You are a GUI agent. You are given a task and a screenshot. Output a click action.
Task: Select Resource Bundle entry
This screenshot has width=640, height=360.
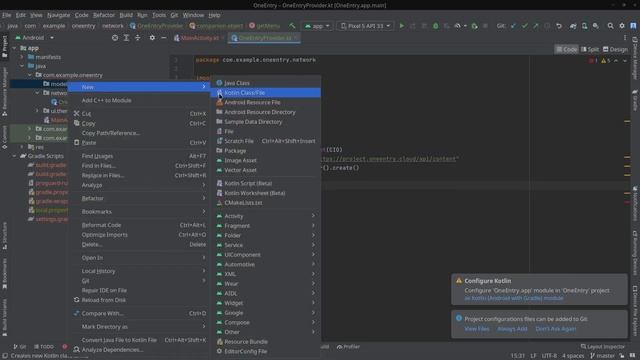(x=265, y=342)
